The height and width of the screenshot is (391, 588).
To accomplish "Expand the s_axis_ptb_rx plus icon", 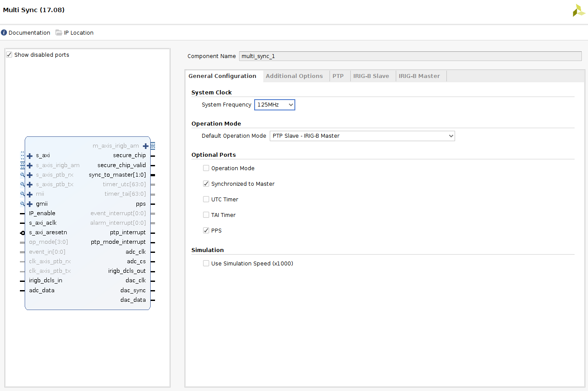I will [30, 175].
